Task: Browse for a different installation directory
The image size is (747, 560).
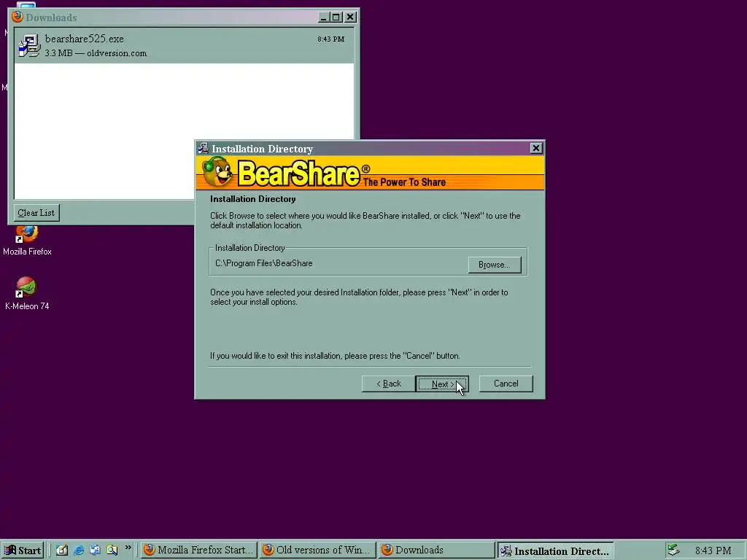Action: [x=494, y=265]
